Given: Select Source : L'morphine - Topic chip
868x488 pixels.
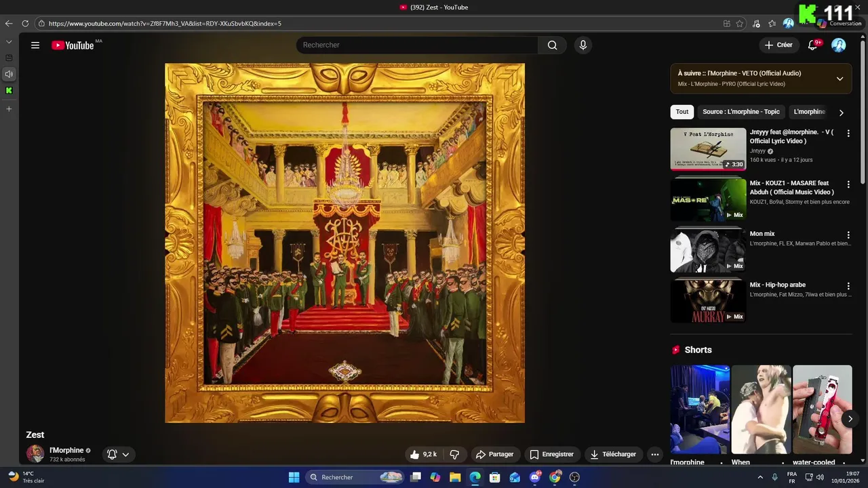Looking at the screenshot, I should pyautogui.click(x=741, y=112).
